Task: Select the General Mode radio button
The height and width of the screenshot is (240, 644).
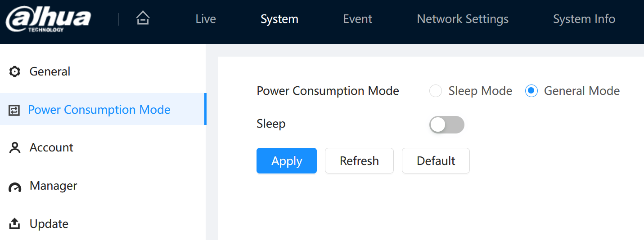Action: 531,91
